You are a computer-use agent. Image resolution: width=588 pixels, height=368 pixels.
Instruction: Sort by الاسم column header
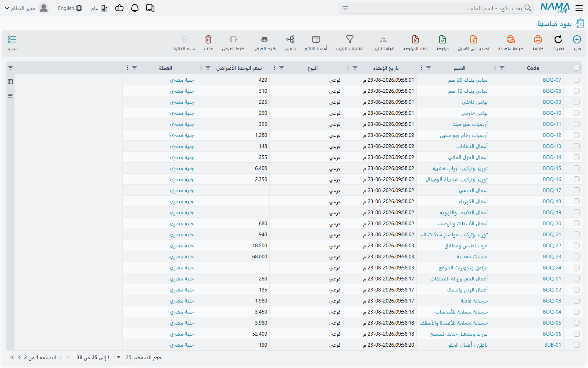coord(459,68)
